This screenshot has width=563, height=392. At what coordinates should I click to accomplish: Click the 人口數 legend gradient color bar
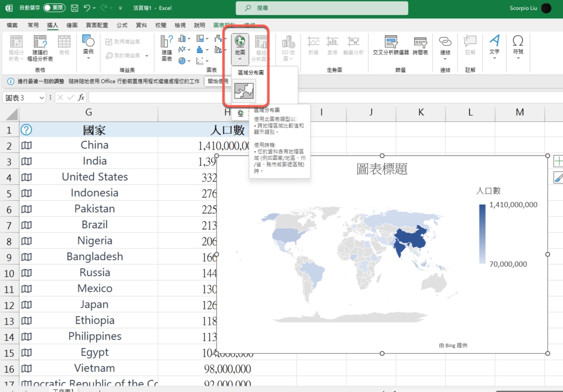482,234
